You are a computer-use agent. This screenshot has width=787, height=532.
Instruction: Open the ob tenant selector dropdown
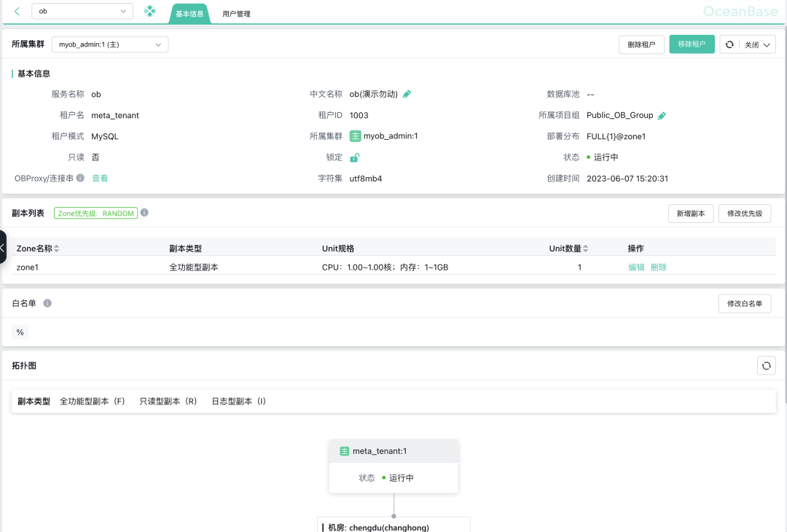82,11
